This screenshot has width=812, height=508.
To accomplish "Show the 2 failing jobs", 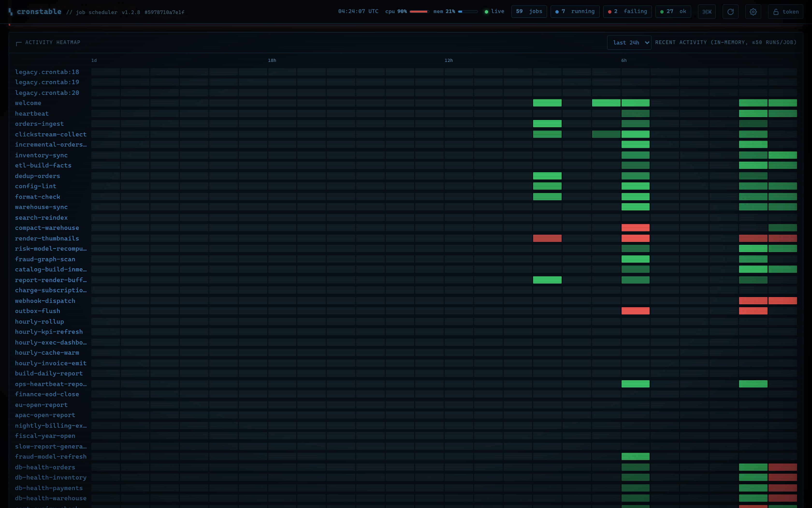I will coord(627,11).
